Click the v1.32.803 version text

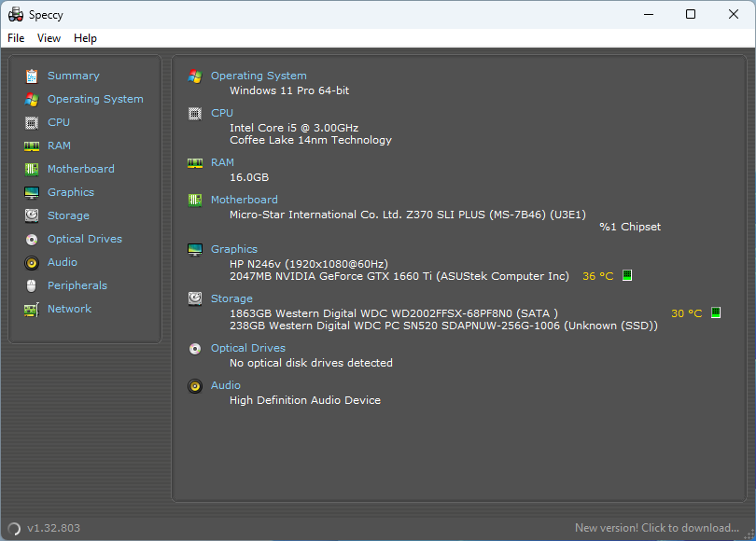point(53,528)
